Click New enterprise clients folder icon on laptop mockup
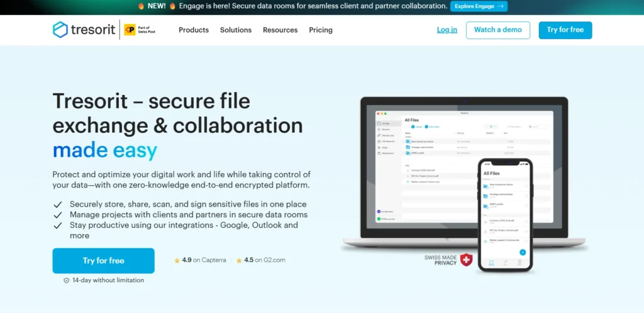The height and width of the screenshot is (313, 644). point(408,142)
